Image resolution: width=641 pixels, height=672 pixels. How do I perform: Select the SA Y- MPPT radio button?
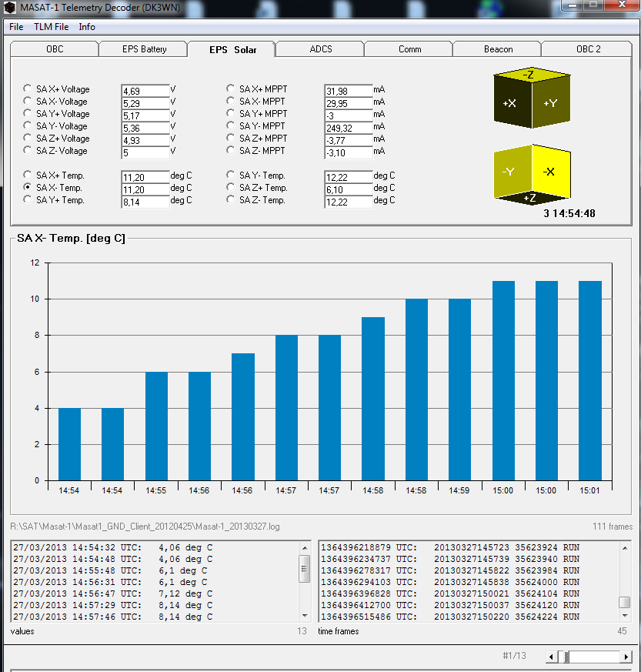231,126
